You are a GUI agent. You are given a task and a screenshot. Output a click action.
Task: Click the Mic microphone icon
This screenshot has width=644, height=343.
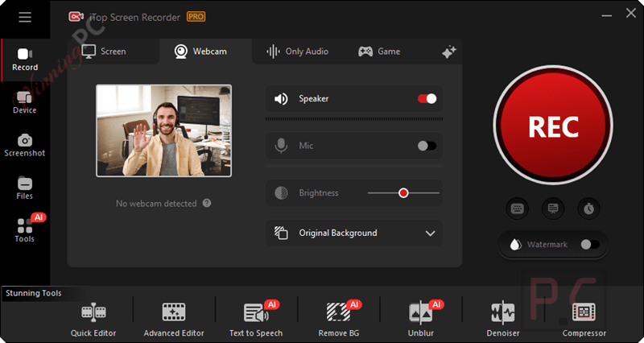[x=281, y=146]
